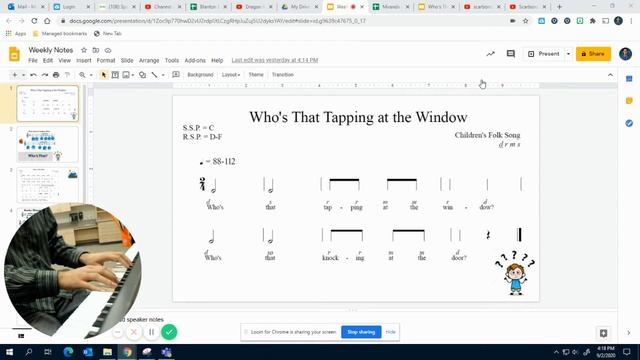Click the zoom magnifier tool
Screen dimensions: 640x360
pos(82,75)
